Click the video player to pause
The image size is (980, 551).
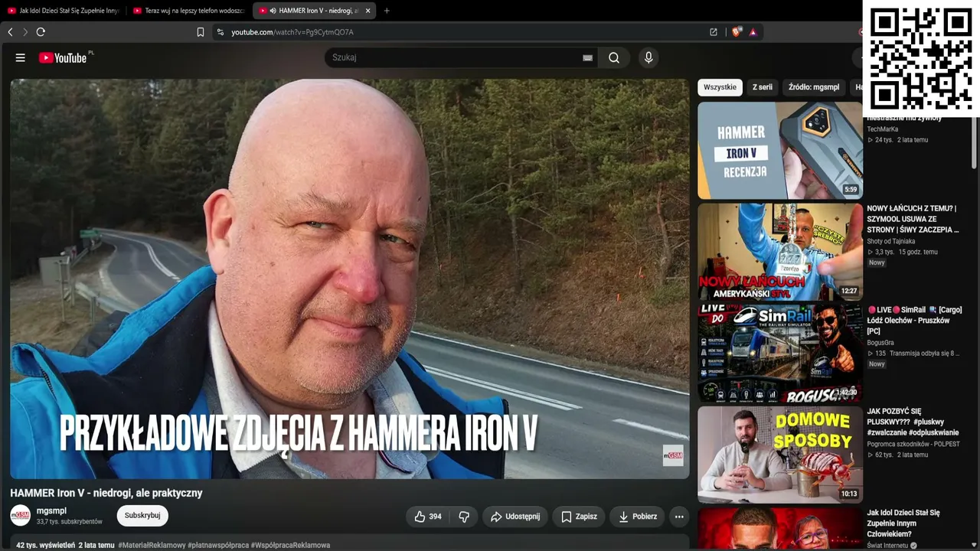(350, 279)
